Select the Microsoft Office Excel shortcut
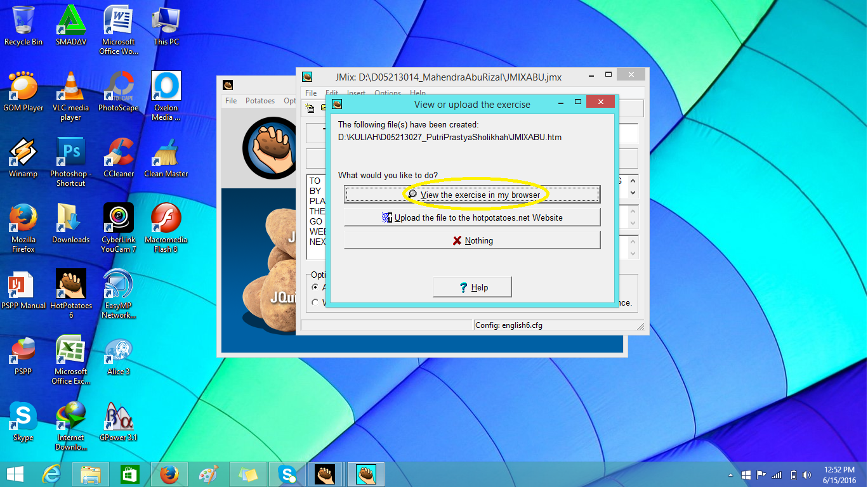Viewport: 868px width, 487px height. pos(70,360)
